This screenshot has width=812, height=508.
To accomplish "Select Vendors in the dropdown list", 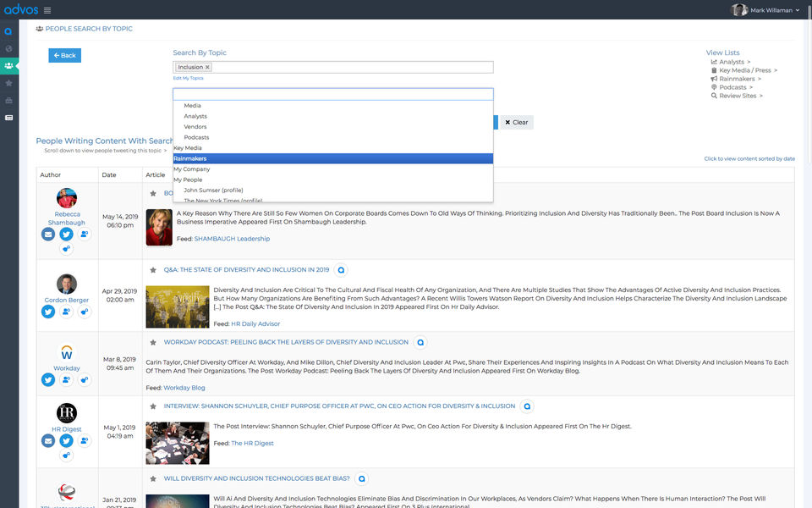I will pyautogui.click(x=333, y=127).
